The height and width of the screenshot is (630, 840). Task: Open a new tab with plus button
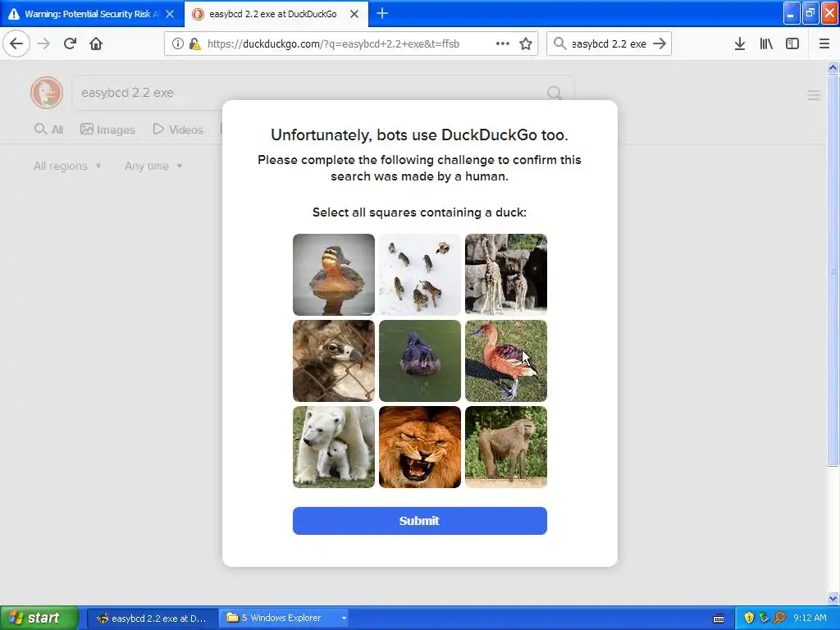(x=382, y=13)
